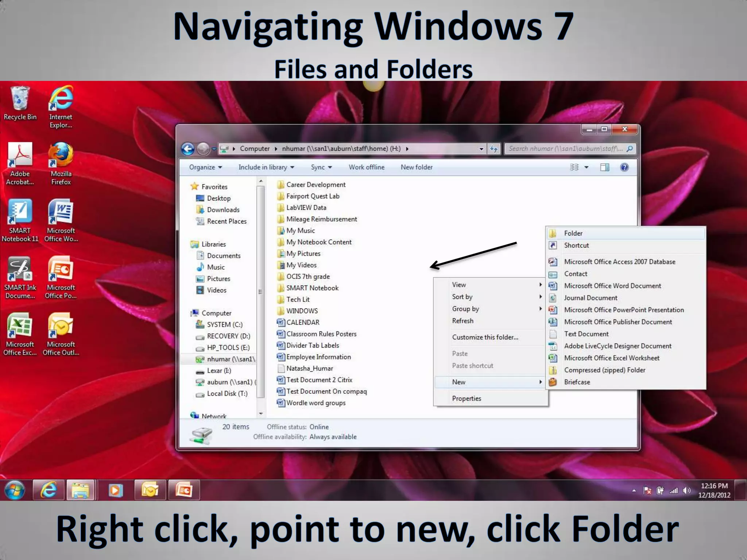
Task: Choose Properties from the context menu
Action: (x=467, y=398)
